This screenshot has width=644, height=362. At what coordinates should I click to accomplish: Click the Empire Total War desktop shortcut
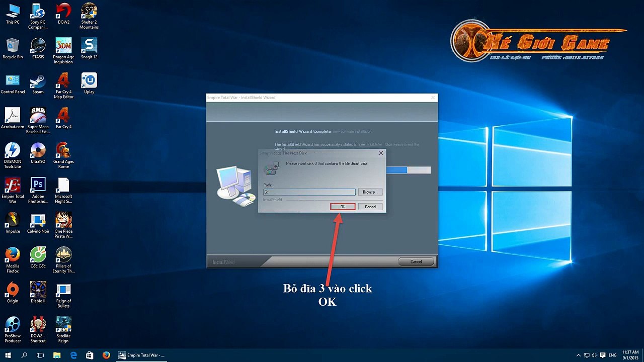pyautogui.click(x=13, y=191)
